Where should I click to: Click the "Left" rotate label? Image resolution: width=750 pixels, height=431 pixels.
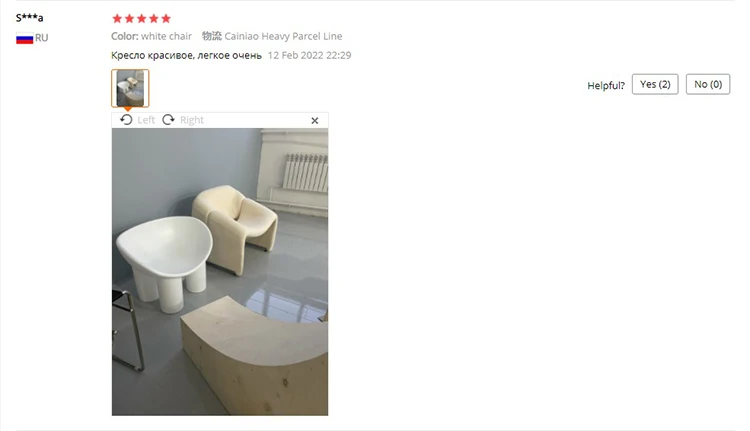[x=146, y=120]
